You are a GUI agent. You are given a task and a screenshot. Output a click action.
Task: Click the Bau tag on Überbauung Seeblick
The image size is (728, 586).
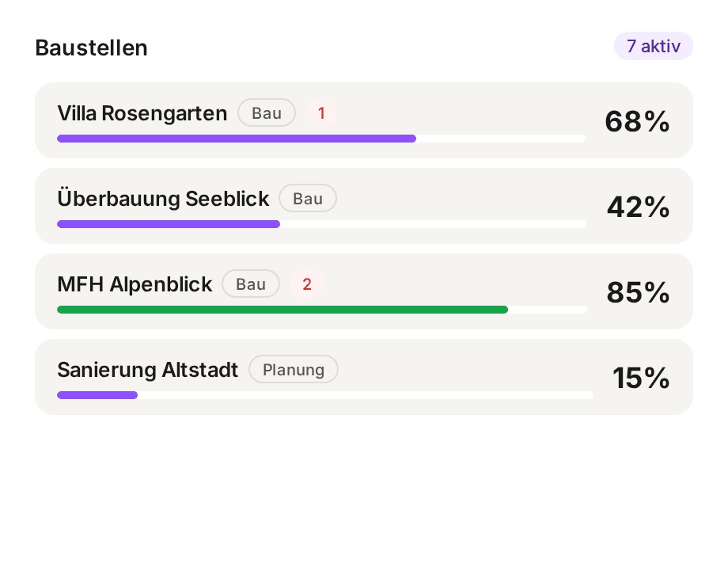(x=308, y=199)
